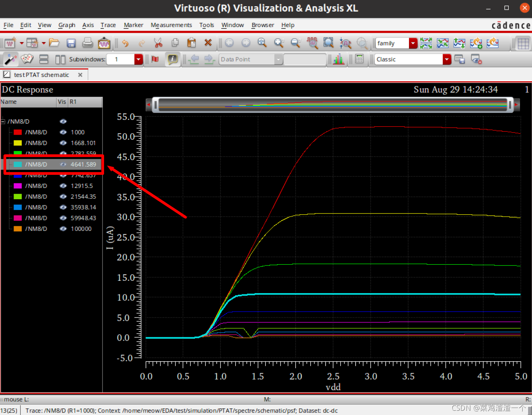Collapse the /NM8/D tree group
This screenshot has height=415, width=532.
tap(3, 121)
